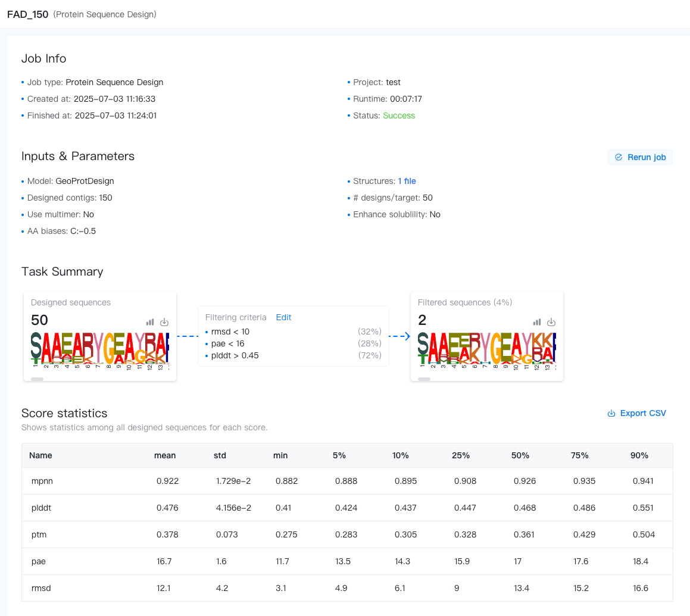Open the Structures 1 file link

click(x=407, y=181)
